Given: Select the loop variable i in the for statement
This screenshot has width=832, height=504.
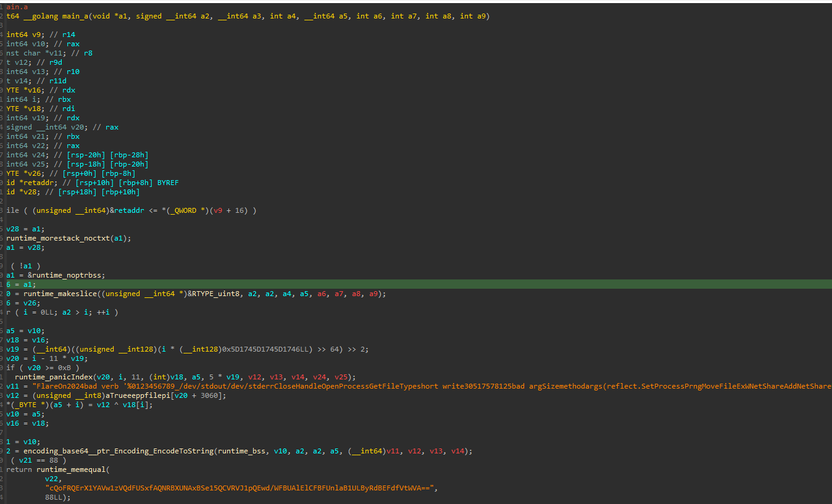Looking at the screenshot, I should pos(26,312).
